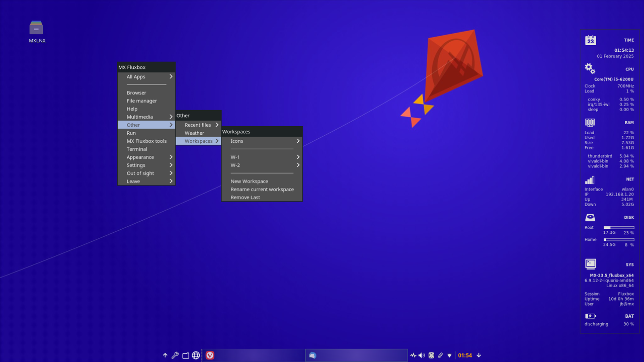Click the volume speaker tray icon
Viewport: 644px width, 362px height.
coord(422,355)
